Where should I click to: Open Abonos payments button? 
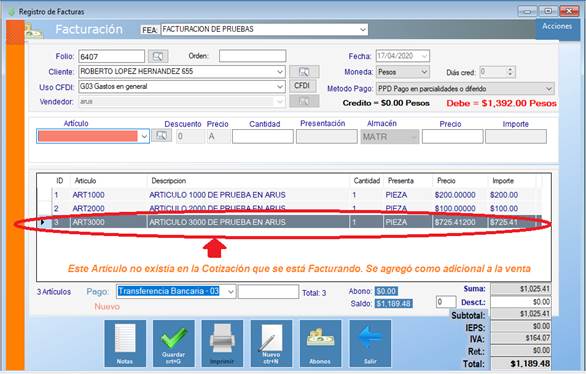320,343
